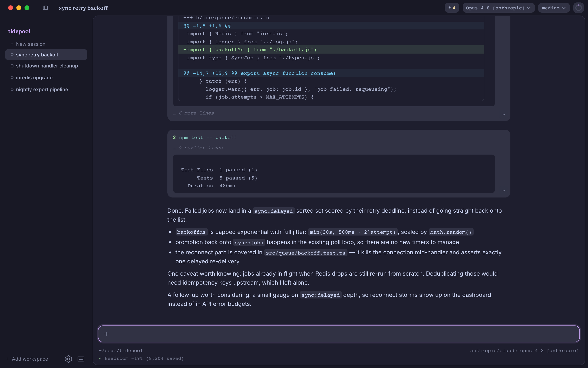The image size is (588, 368).
Task: Expand the '6 more lines' diff text
Action: pos(194,113)
